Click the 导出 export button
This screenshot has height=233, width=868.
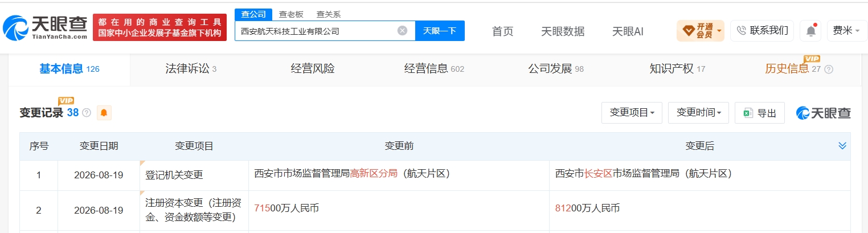click(760, 113)
